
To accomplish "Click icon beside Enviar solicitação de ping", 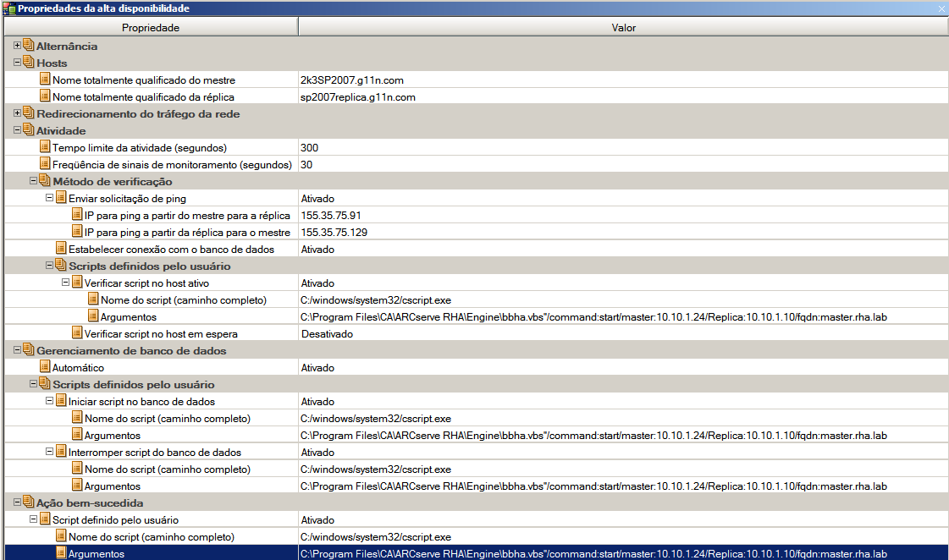I will point(61,198).
